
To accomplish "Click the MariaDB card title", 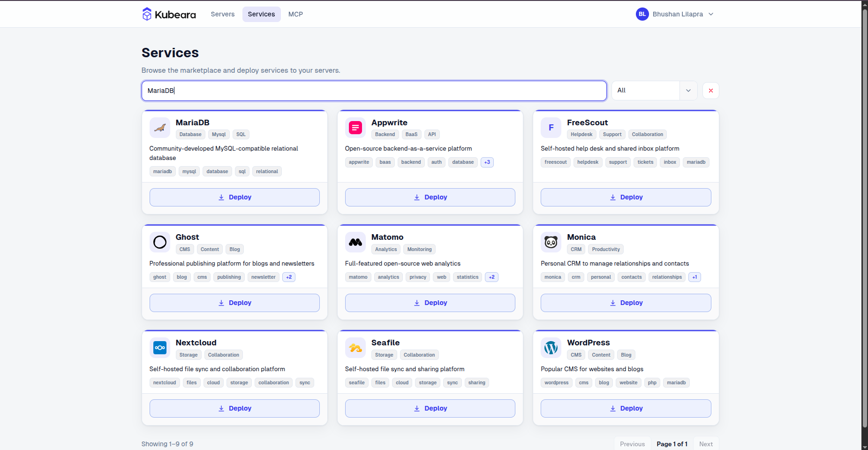I will pos(193,122).
